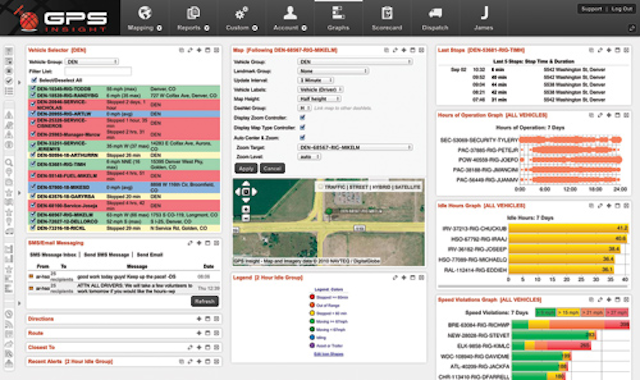Switch to the Graphs tab
The height and width of the screenshot is (380, 640).
(338, 18)
